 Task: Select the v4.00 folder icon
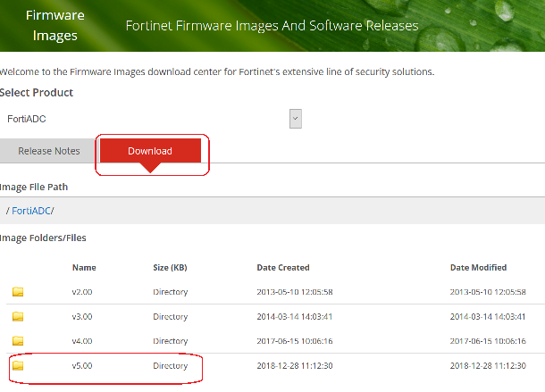click(x=18, y=341)
